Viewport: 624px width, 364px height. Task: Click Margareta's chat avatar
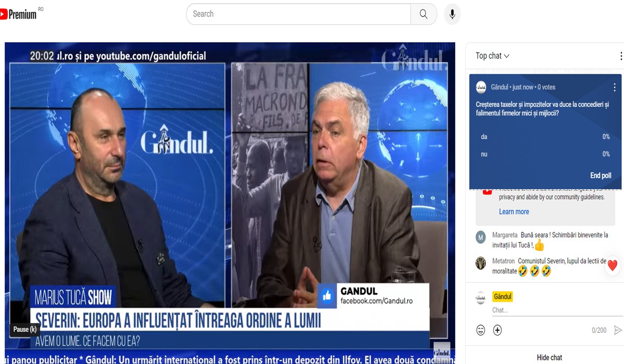[481, 238]
